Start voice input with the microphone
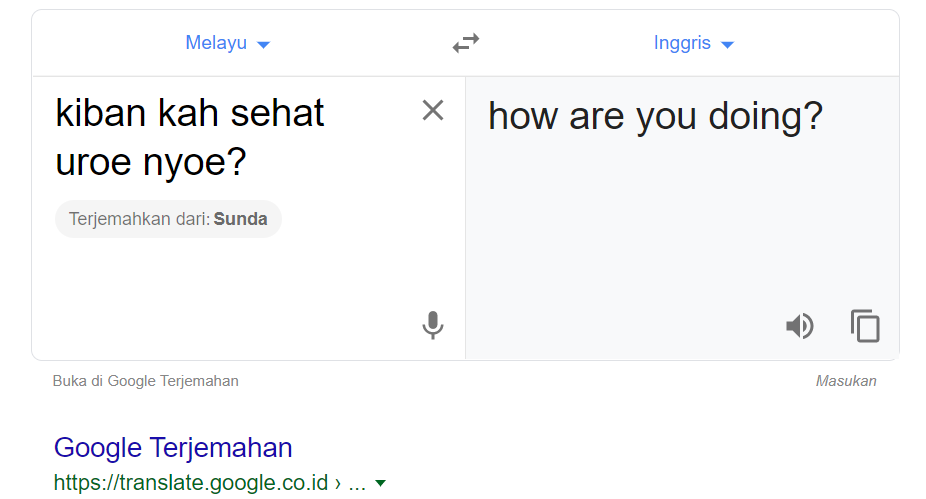Screen dimensions: 926x499 (433, 325)
